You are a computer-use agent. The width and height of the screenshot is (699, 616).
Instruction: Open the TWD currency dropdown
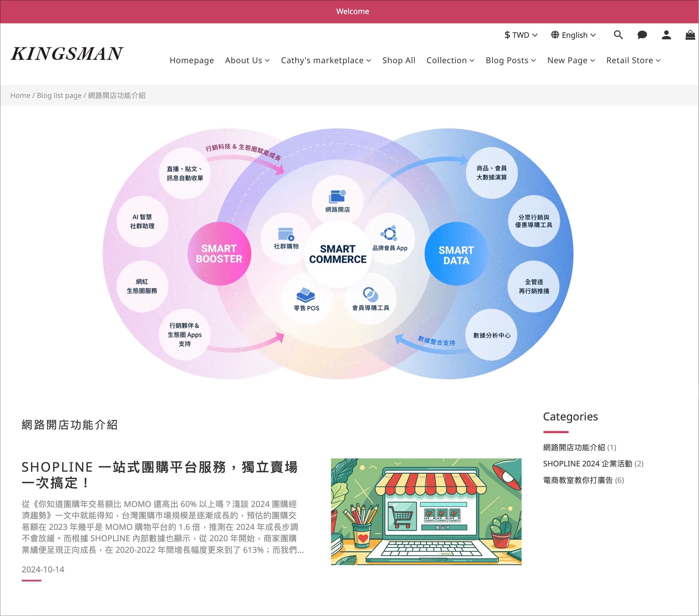(521, 35)
